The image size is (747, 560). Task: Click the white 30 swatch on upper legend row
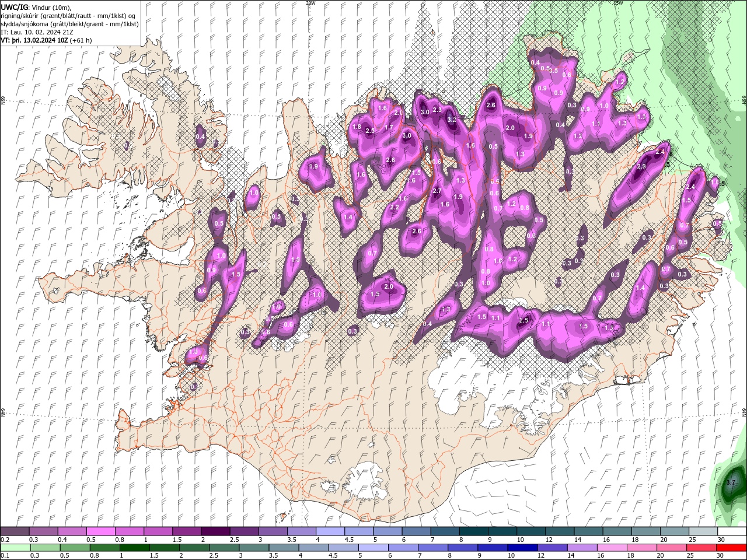pyautogui.click(x=732, y=531)
